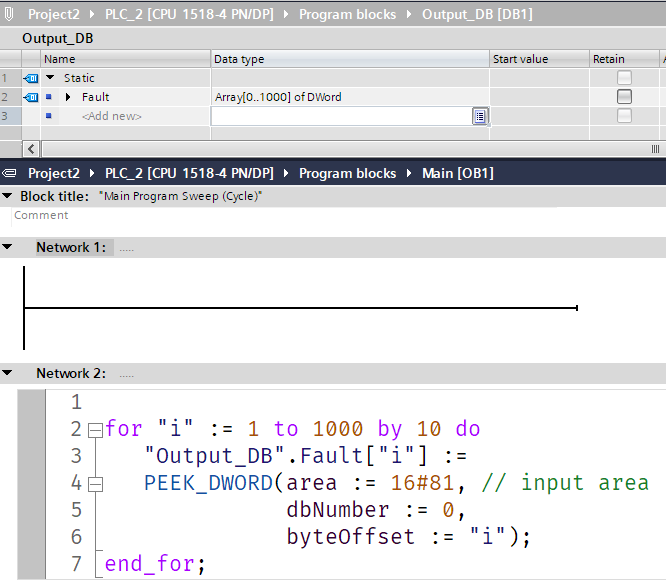Click the block icon before top Project2 breadcrumb
Viewport: 666px width, 587px height.
9,14
